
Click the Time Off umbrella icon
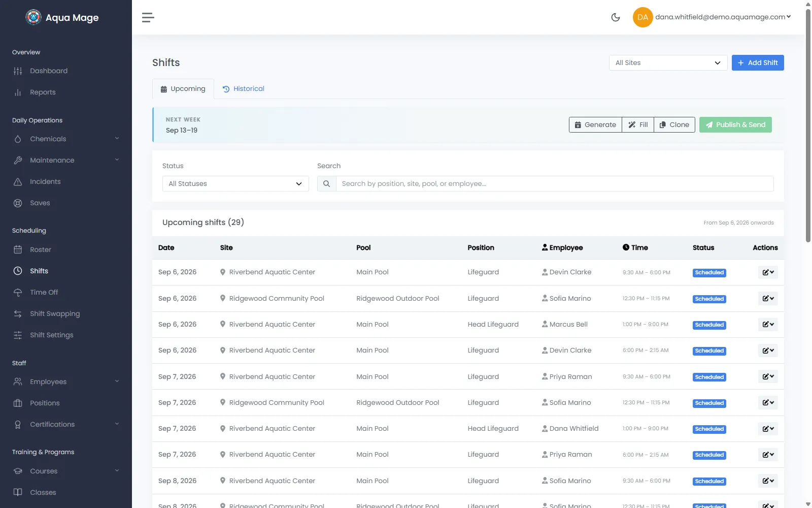[18, 293]
